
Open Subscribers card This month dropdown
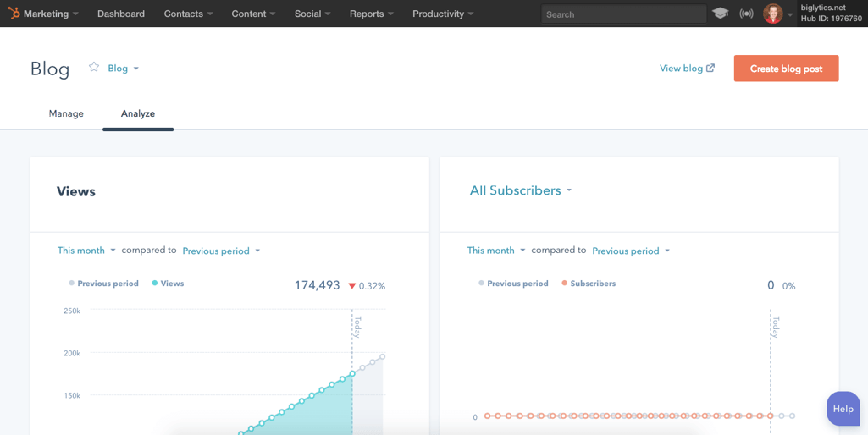pos(496,251)
